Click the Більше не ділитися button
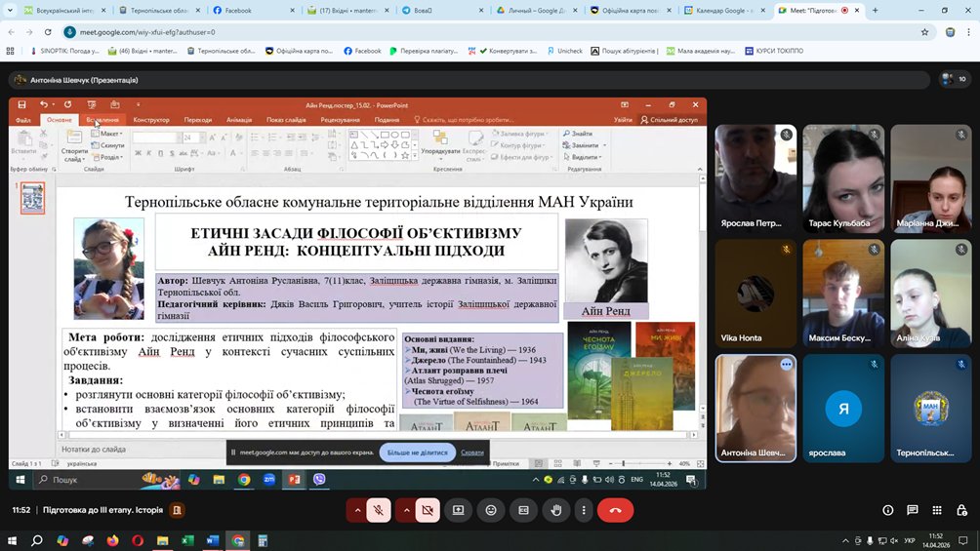 [417, 453]
